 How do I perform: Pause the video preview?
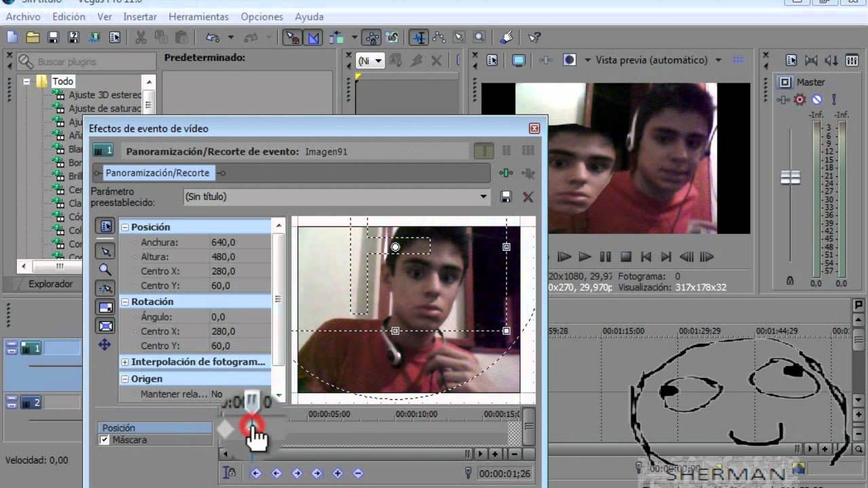[x=606, y=257]
